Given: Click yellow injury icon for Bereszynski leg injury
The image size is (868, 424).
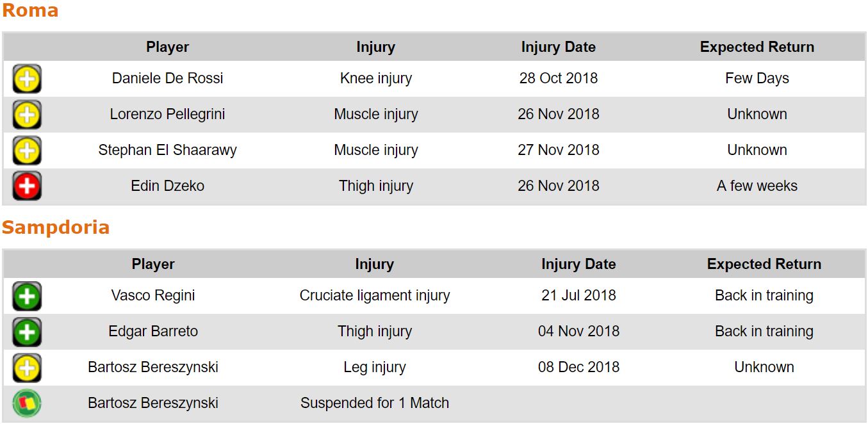Looking at the screenshot, I should 27,368.
